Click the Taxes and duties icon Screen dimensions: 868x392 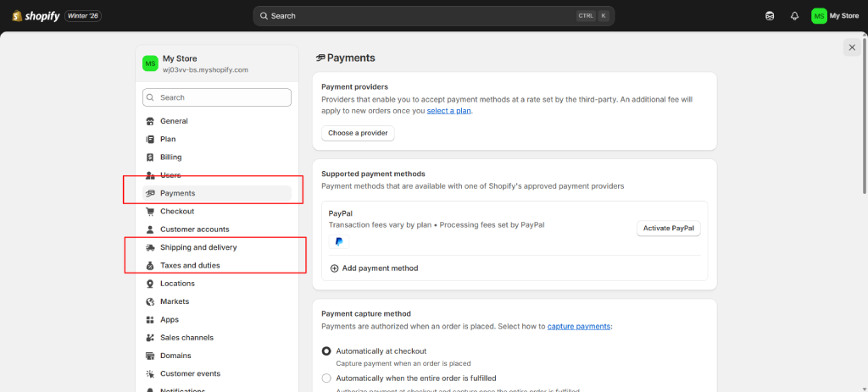(x=149, y=265)
